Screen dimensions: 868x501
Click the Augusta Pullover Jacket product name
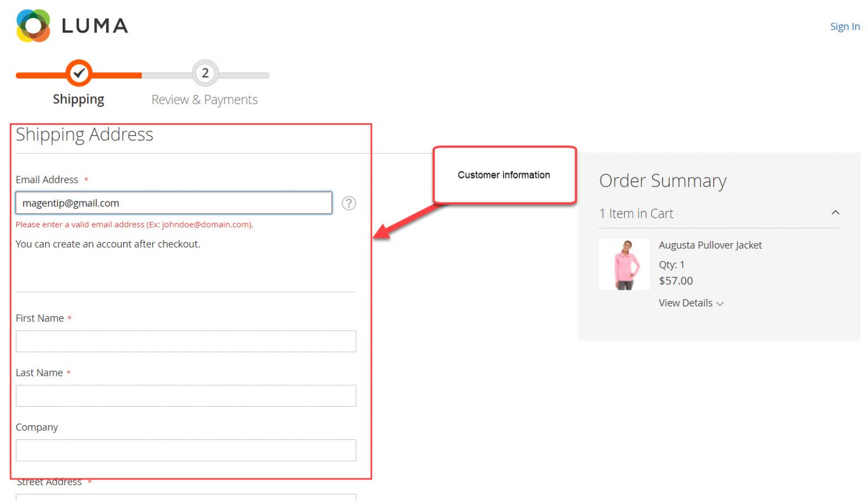coord(710,245)
